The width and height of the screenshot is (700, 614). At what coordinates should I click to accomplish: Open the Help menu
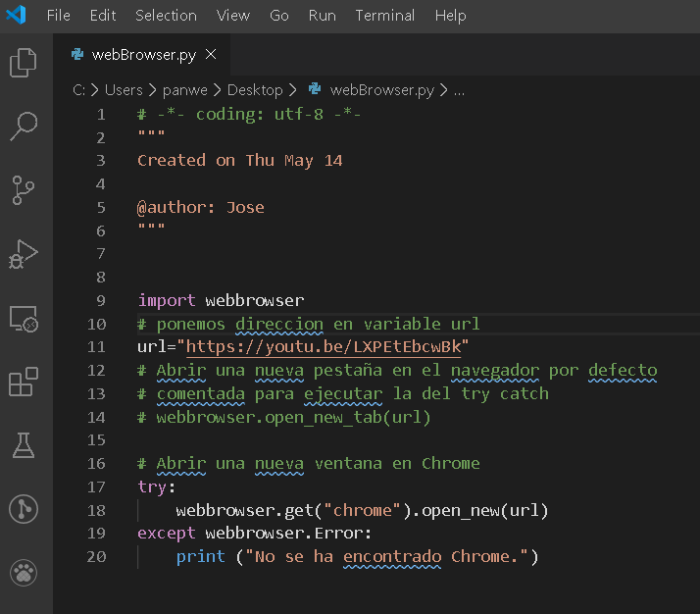[x=450, y=16]
